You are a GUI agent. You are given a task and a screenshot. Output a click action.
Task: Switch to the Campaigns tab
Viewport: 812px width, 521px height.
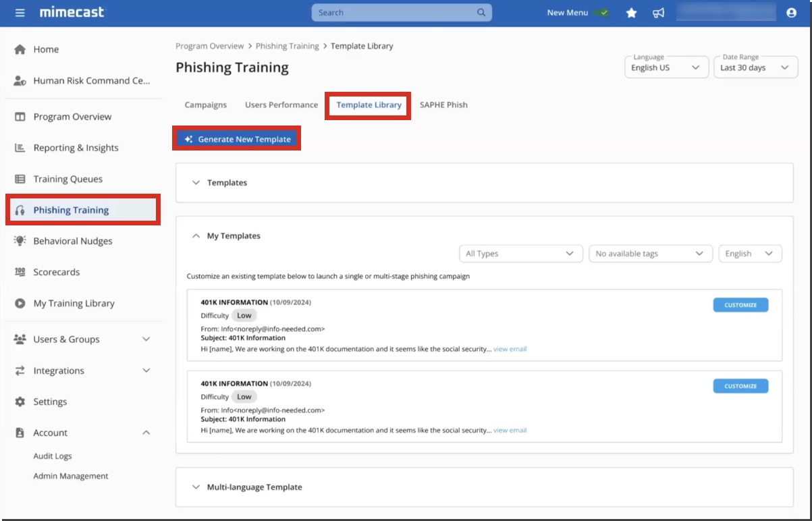[205, 105]
